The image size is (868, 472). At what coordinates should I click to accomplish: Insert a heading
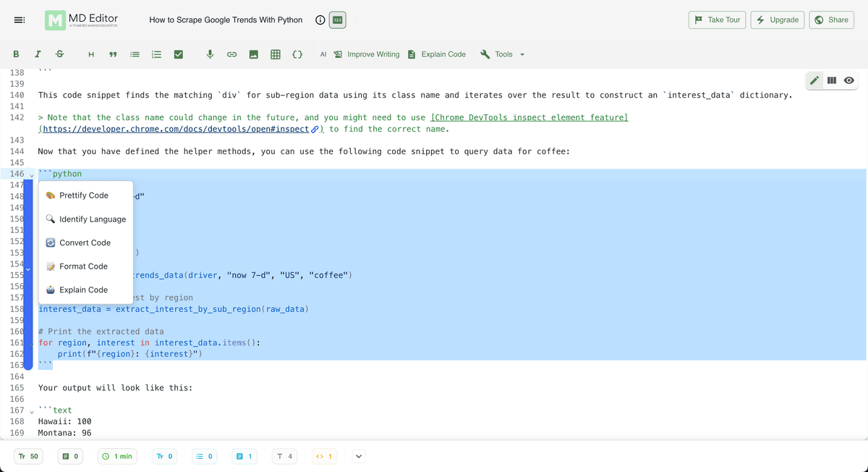click(x=90, y=54)
